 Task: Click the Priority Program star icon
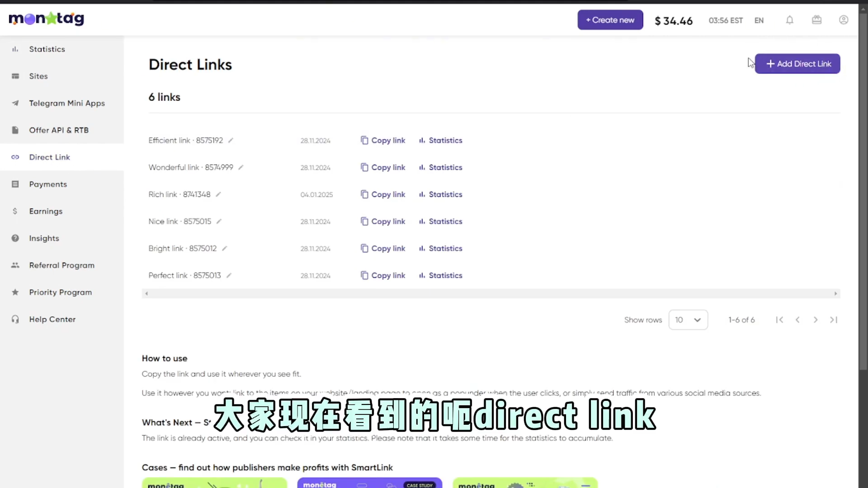15,292
